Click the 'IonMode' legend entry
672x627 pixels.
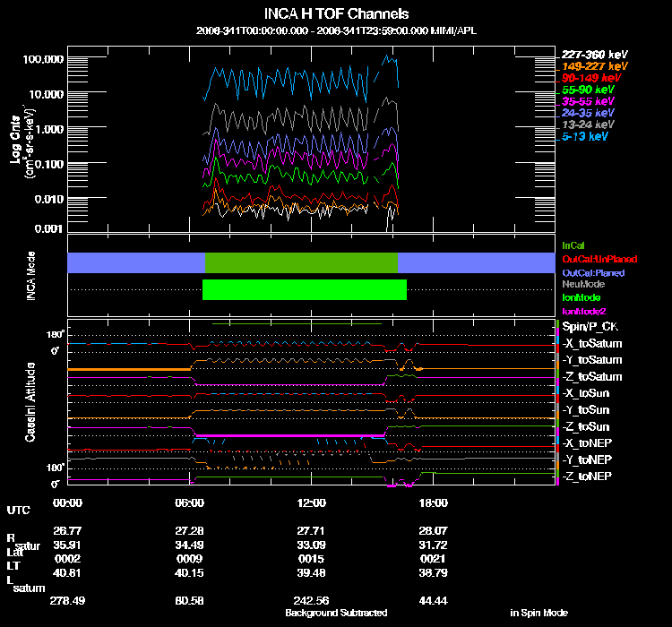click(x=582, y=297)
